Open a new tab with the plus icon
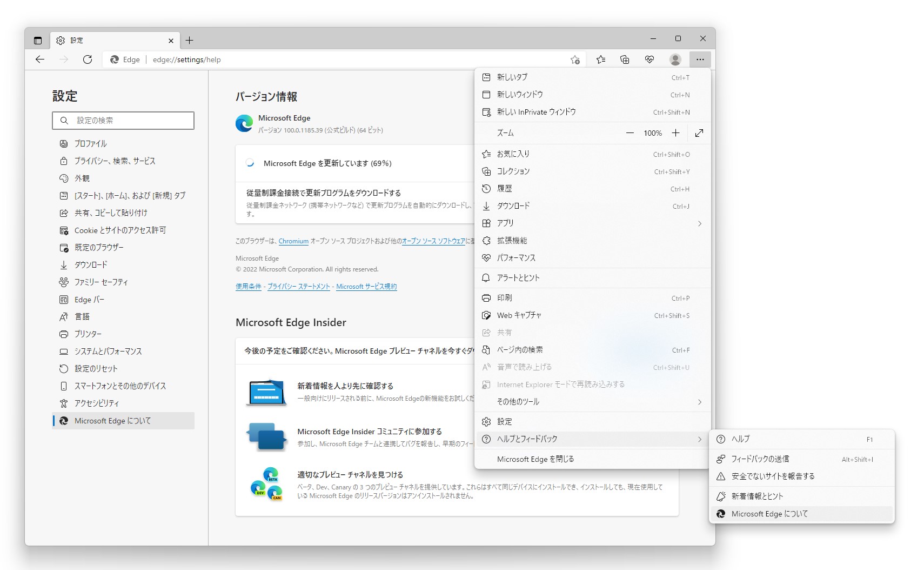The width and height of the screenshot is (924, 570). [189, 40]
